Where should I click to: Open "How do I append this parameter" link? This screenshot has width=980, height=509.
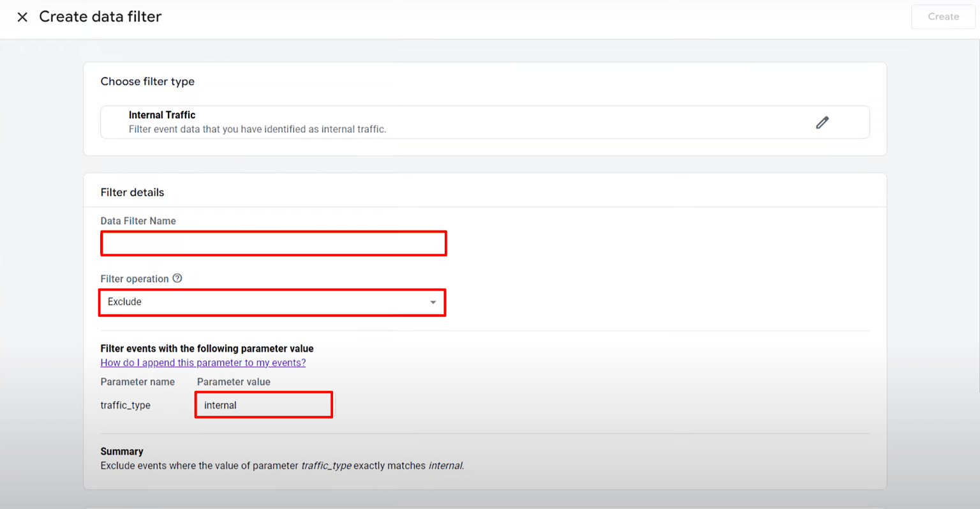(x=203, y=363)
